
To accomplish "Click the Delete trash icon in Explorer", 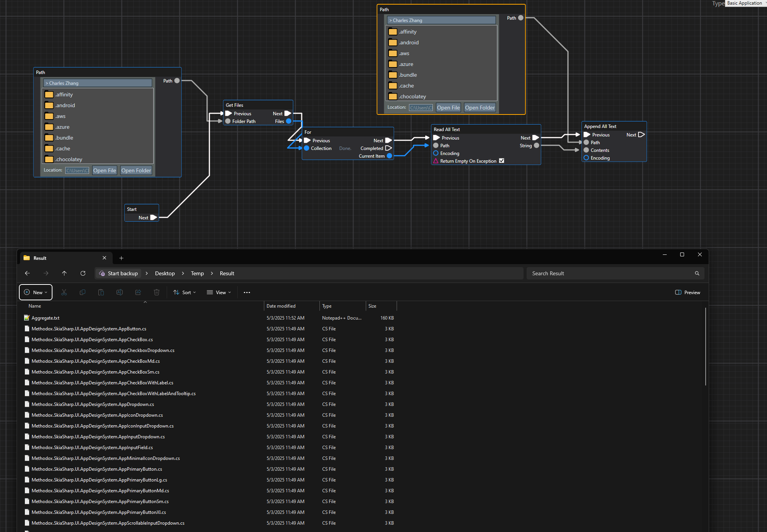I will pos(157,293).
